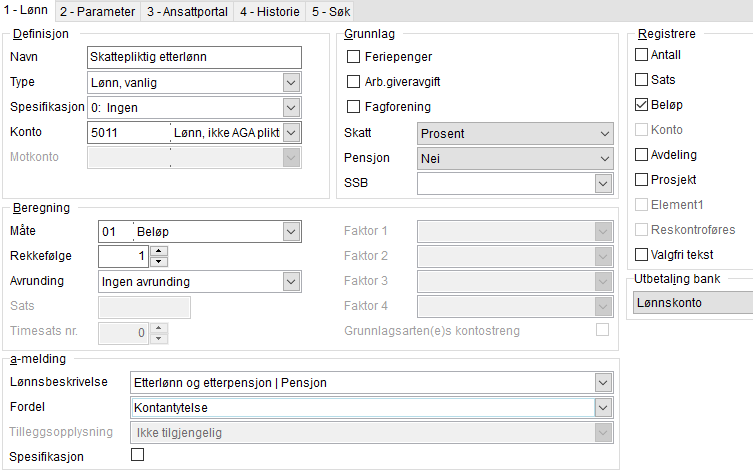Tick the Arb.giveravgift checkbox
This screenshot has width=753, height=471.
(x=353, y=81)
